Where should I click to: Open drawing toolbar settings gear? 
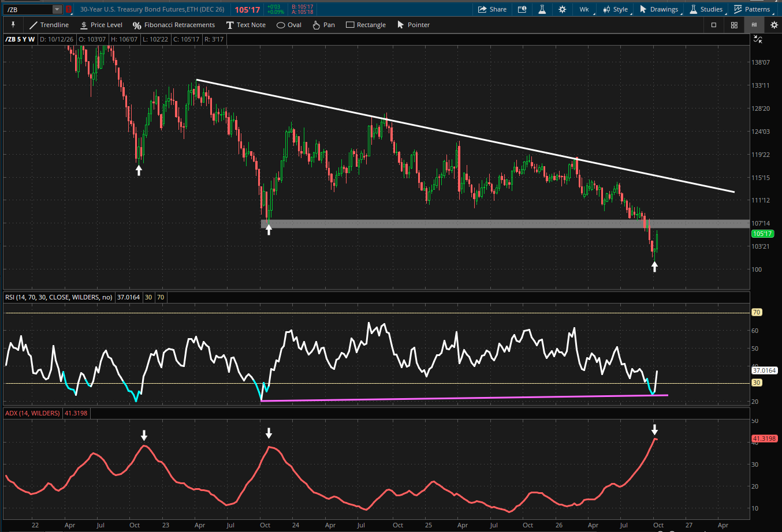[x=774, y=25]
